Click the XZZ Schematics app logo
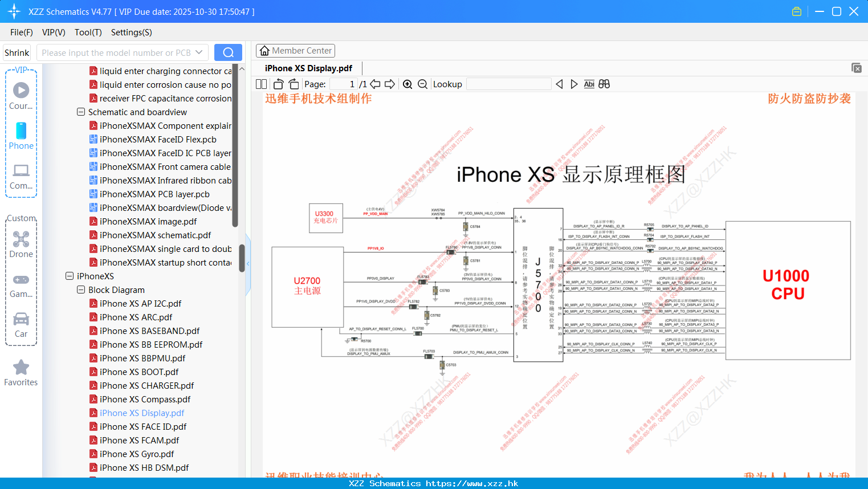This screenshot has width=868, height=489. [x=14, y=11]
